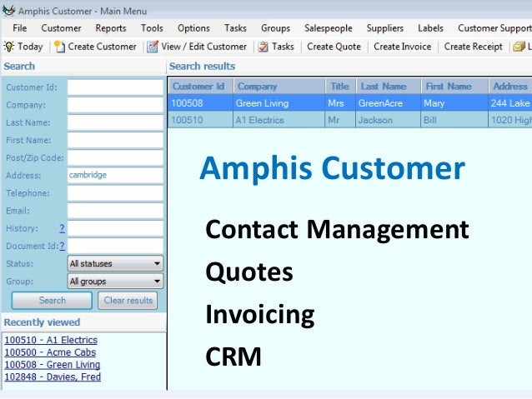
Task: Click the Amphis Customer app icon in title bar
Action: [9, 11]
